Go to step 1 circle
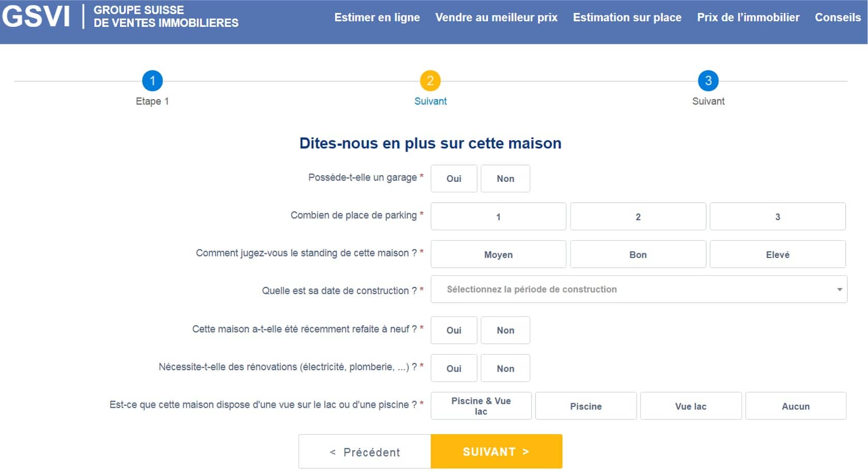868x473 pixels. point(152,81)
